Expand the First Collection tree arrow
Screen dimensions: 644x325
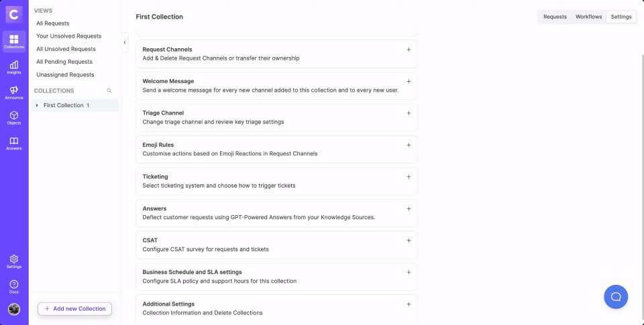37,105
